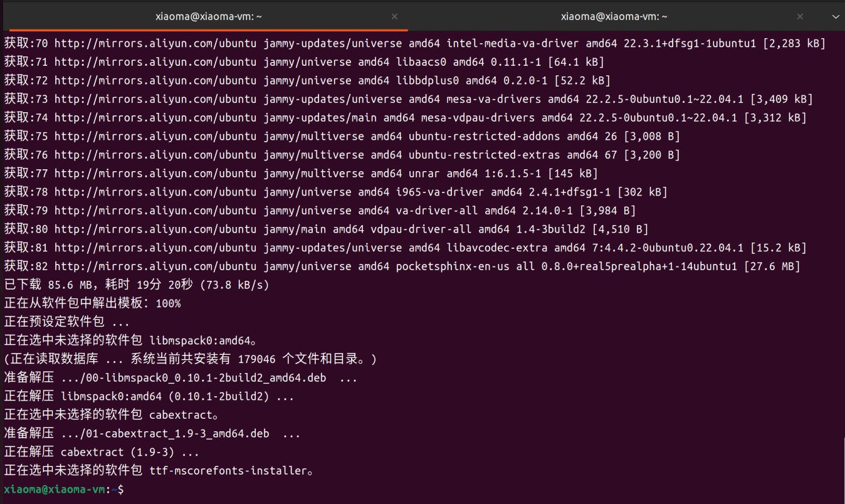Click the 获取:70 intel-media-va-driver line

(x=414, y=43)
